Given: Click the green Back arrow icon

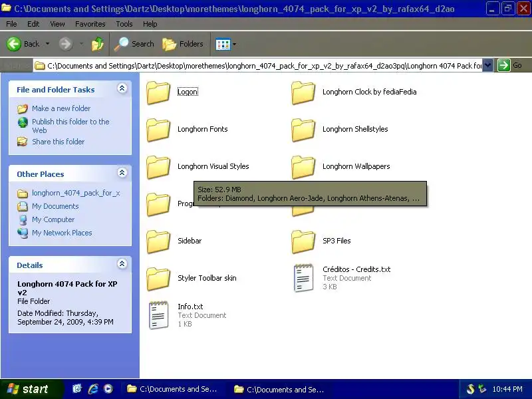Looking at the screenshot, I should 14,44.
